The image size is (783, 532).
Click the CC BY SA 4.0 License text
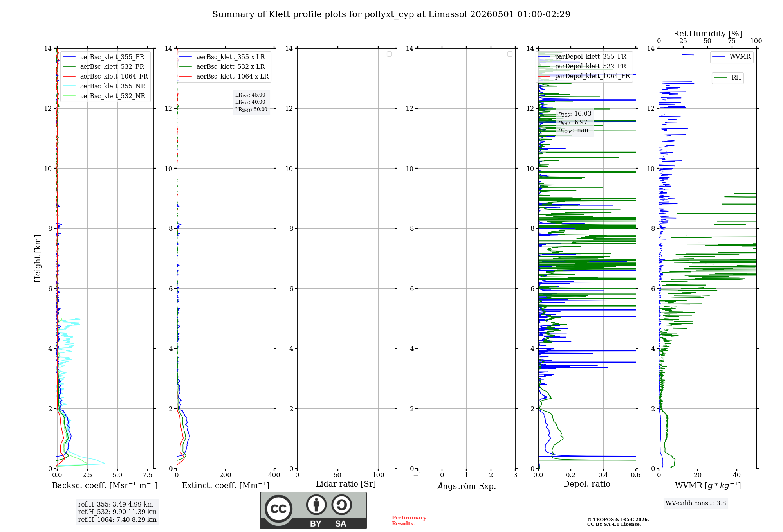pos(614,525)
